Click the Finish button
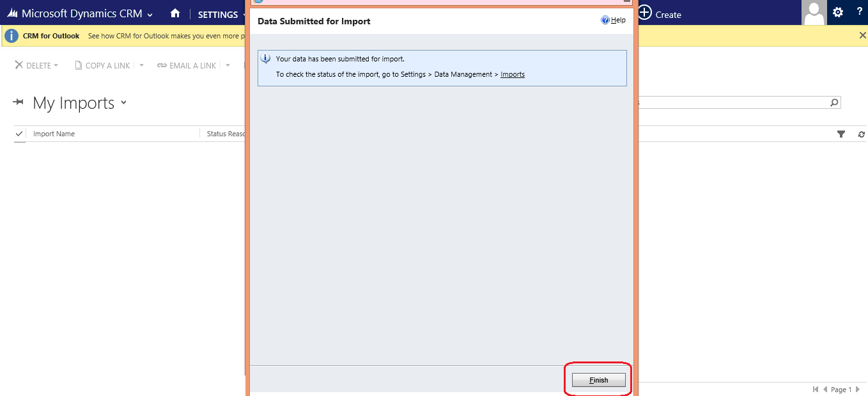This screenshot has width=868, height=396. [598, 380]
